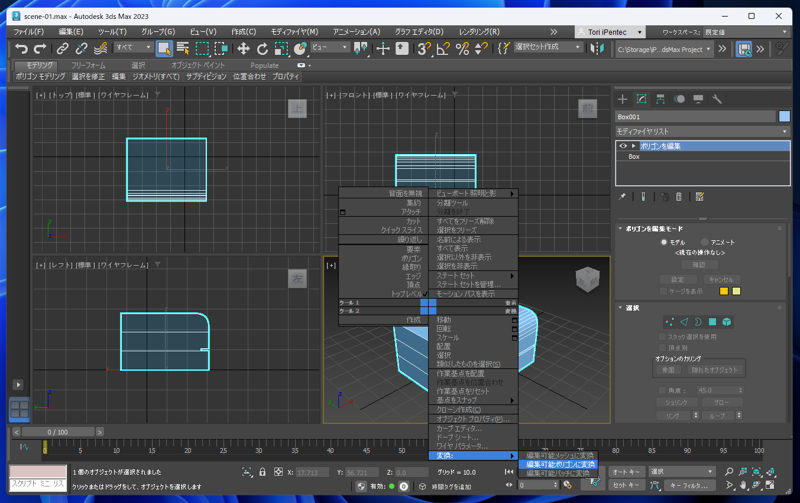Screen dimensions: 800x503
Task: Toggle eye visibility of ポリゴンを編集 modifier
Action: [x=622, y=146]
